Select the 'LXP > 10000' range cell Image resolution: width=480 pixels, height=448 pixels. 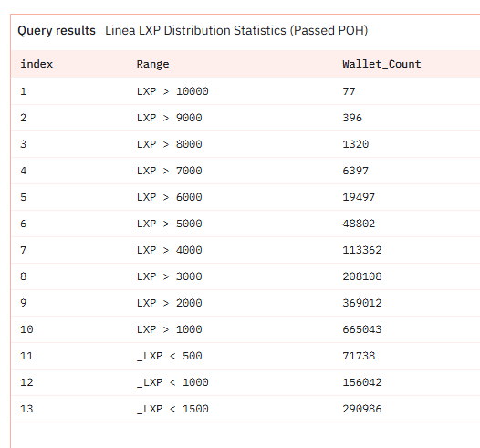coord(172,91)
